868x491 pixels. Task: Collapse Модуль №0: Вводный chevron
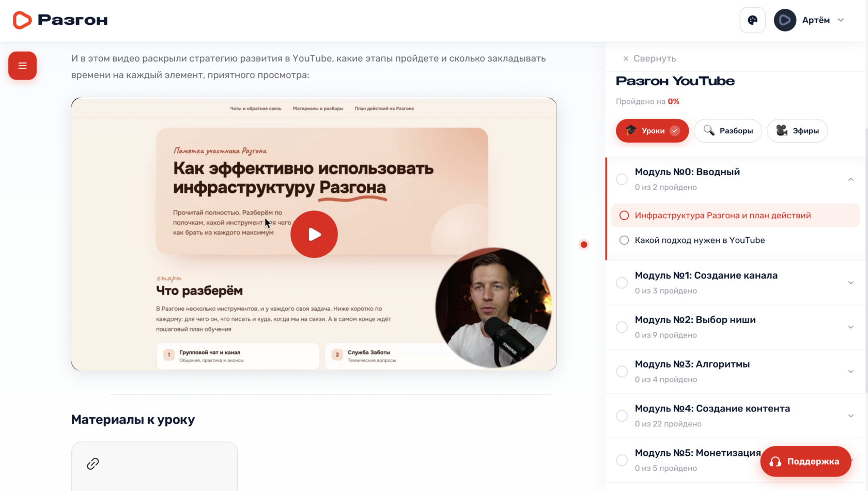click(850, 179)
